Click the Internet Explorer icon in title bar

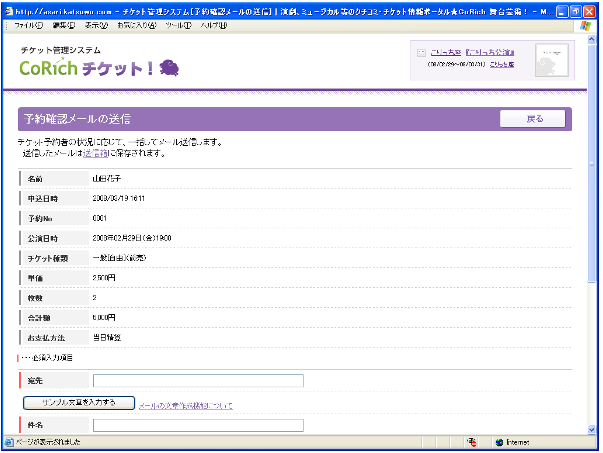coord(9,9)
